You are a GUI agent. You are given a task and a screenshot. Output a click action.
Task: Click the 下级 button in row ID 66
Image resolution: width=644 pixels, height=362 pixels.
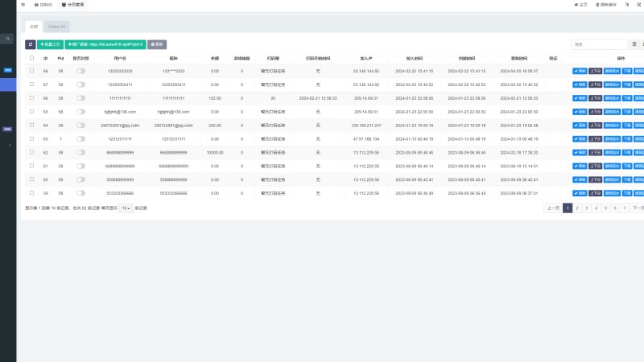coord(627,98)
